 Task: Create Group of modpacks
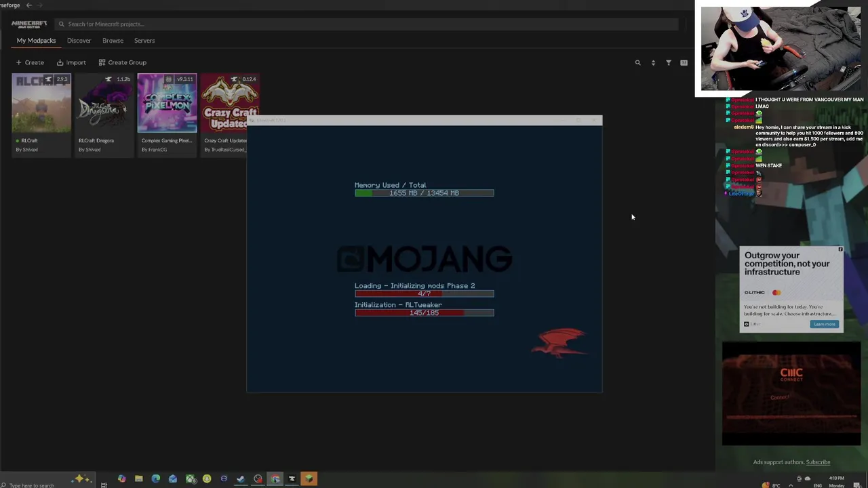[122, 62]
